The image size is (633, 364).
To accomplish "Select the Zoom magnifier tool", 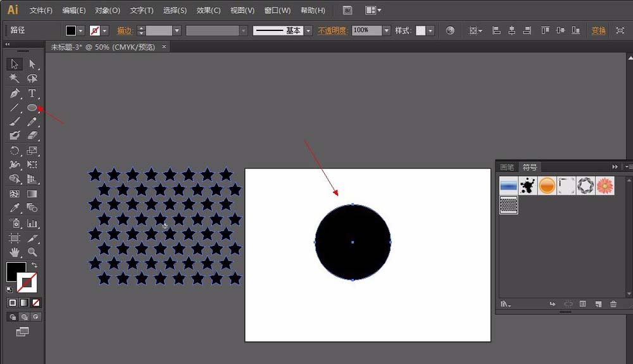I will [32, 253].
